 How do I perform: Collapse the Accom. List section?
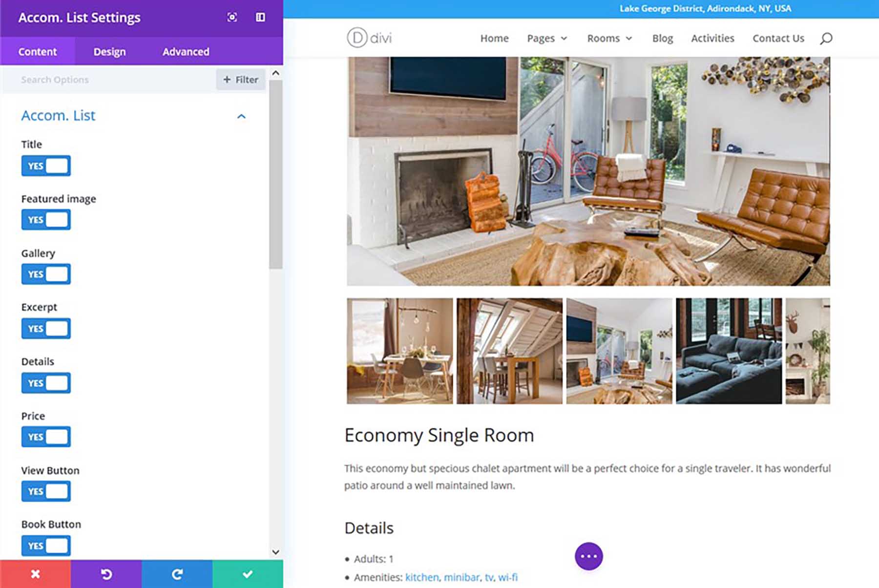click(x=240, y=116)
